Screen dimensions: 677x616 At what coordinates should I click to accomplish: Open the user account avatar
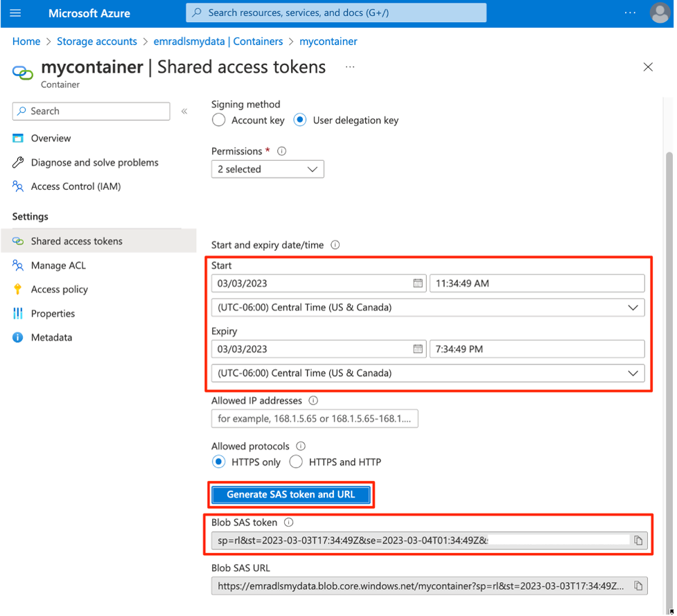tap(659, 13)
